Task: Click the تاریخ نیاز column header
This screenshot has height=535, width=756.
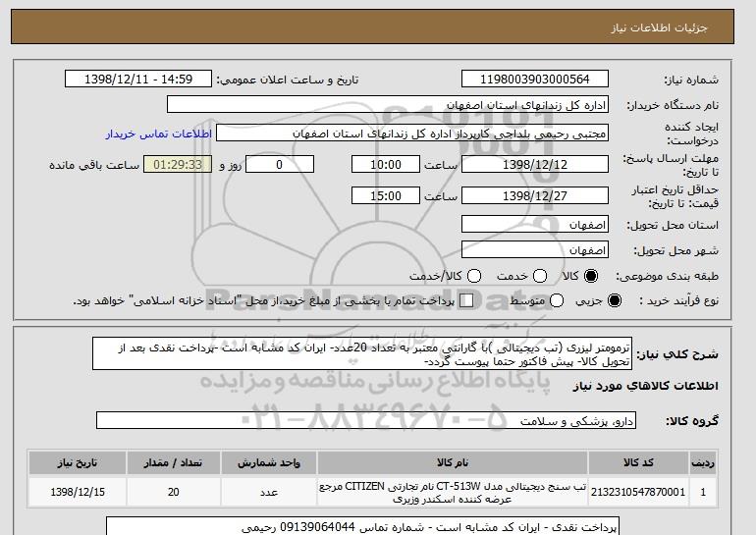Action: point(78,462)
